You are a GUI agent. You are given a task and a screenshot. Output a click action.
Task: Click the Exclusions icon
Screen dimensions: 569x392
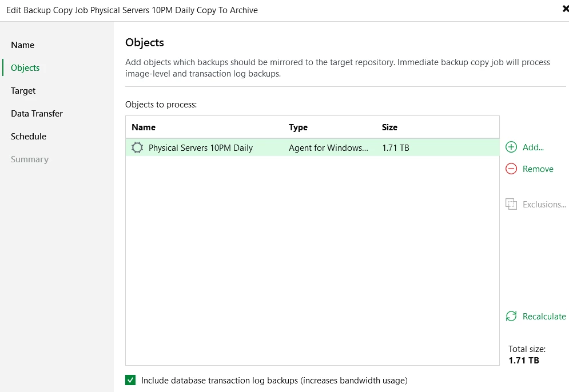click(x=511, y=205)
